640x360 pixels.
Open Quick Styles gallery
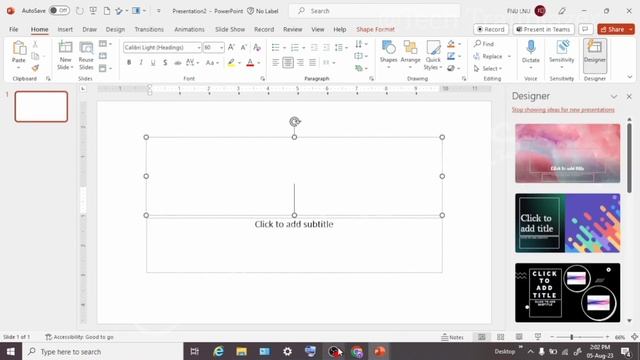point(433,55)
